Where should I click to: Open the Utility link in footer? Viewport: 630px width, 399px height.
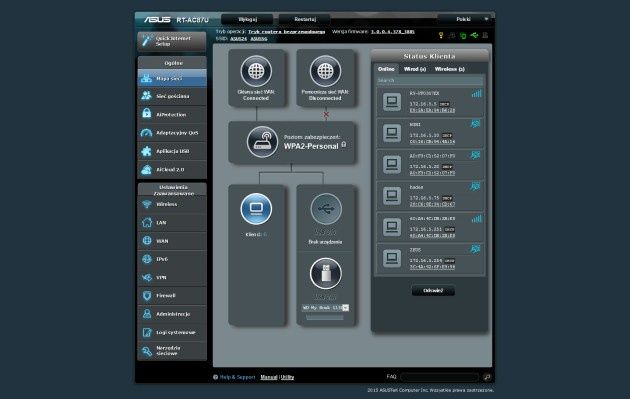point(287,377)
